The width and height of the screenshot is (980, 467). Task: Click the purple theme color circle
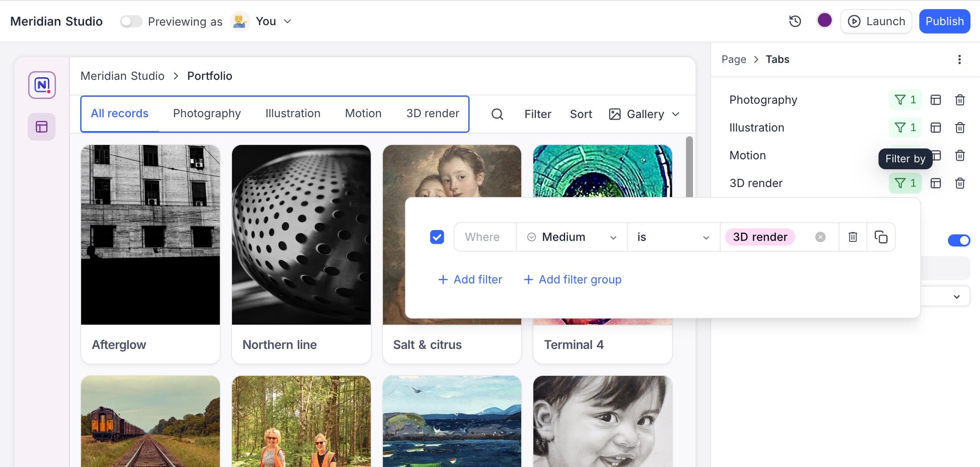(x=824, y=20)
